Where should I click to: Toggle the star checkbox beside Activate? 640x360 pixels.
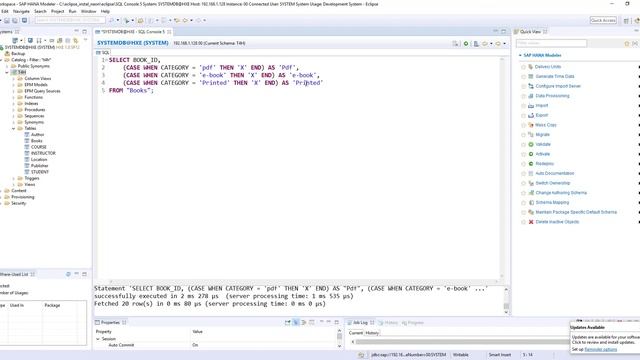coord(523,154)
